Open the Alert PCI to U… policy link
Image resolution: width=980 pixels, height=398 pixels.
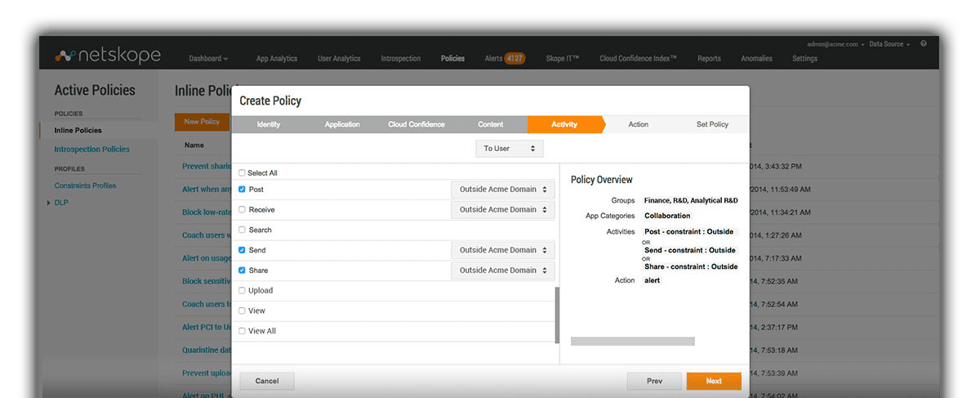pyautogui.click(x=206, y=327)
